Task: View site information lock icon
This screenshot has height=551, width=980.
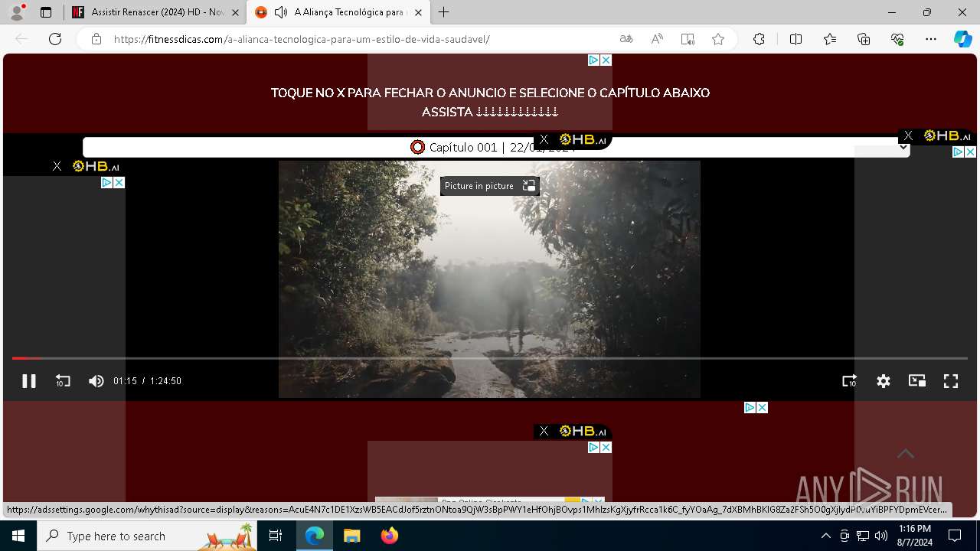Action: (96, 39)
